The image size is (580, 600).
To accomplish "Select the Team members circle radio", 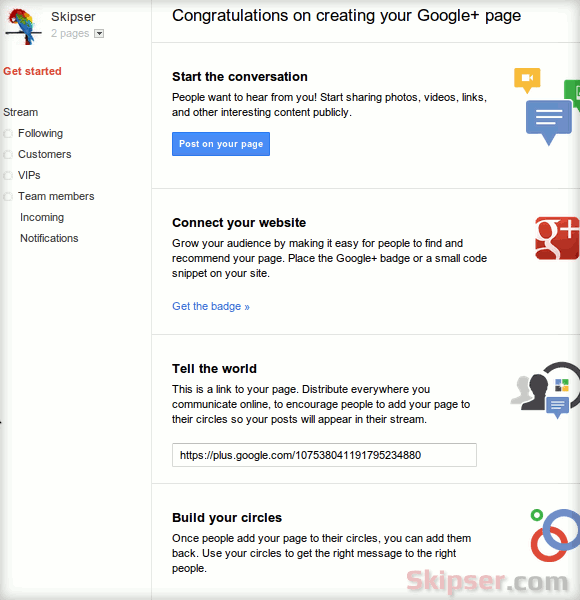I will (x=8, y=197).
